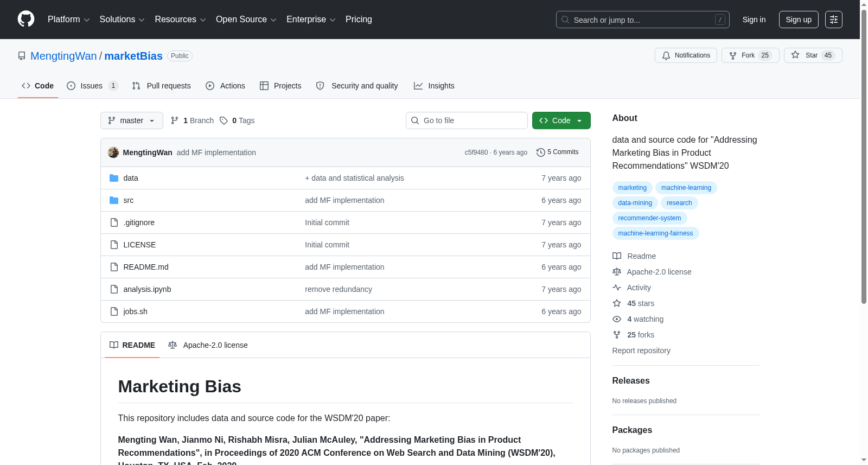Expand the Open Source menu
This screenshot has width=868, height=465.
(246, 20)
